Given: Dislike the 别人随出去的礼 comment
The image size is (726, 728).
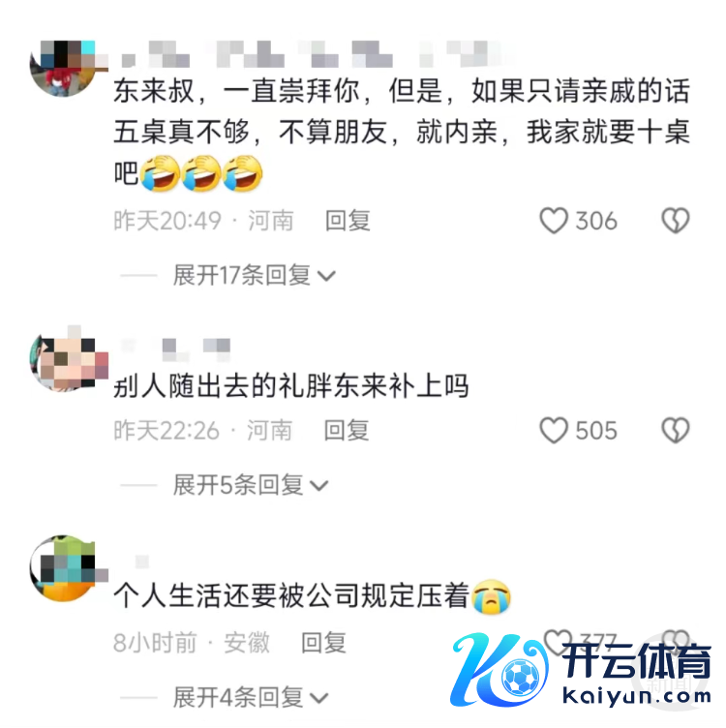Looking at the screenshot, I should pos(676,431).
